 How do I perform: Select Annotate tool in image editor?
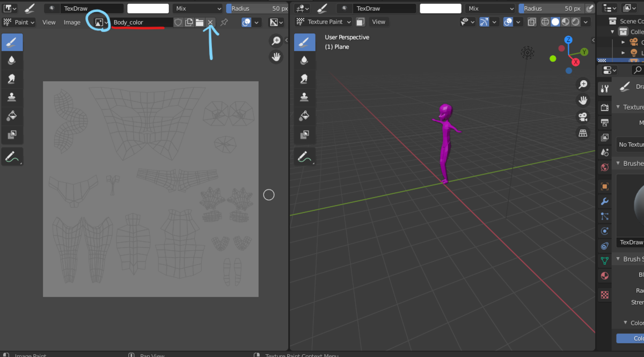pyautogui.click(x=12, y=157)
